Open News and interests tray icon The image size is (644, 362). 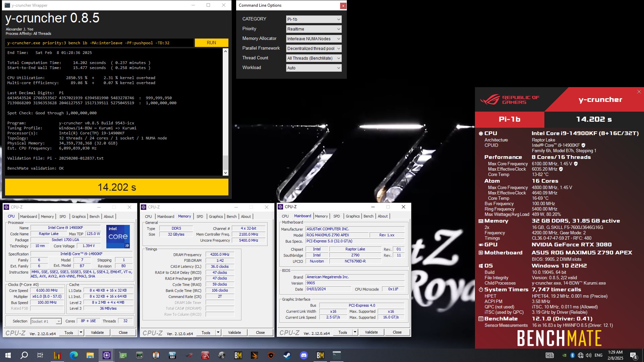(549, 355)
